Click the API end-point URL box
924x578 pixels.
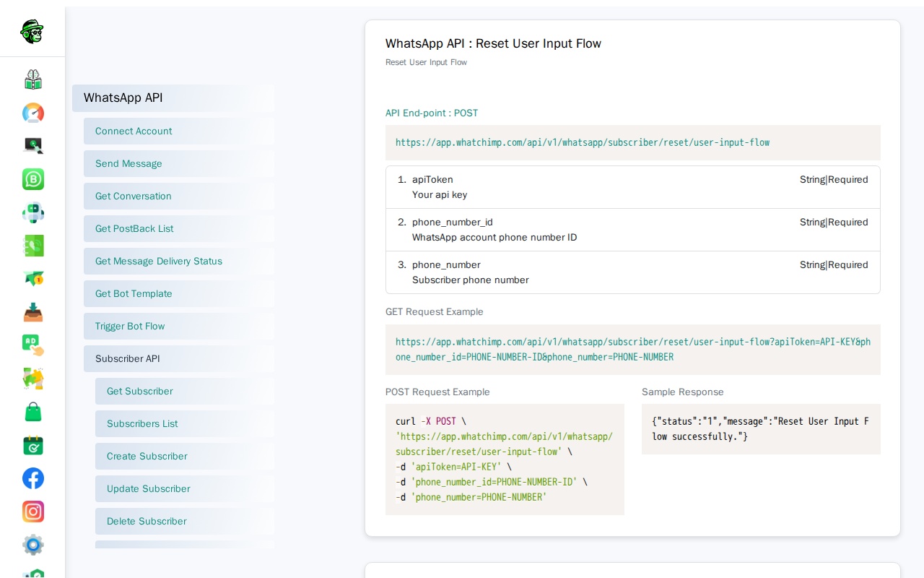[x=633, y=142]
